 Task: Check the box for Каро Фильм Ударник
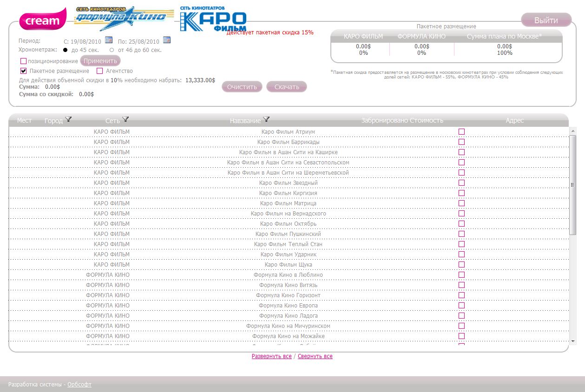(x=461, y=255)
